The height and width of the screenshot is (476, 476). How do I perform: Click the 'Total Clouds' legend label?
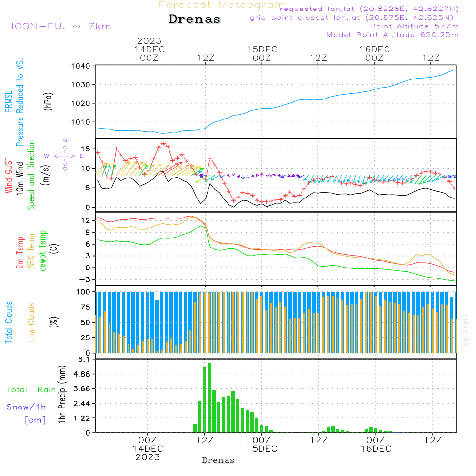coord(9,322)
